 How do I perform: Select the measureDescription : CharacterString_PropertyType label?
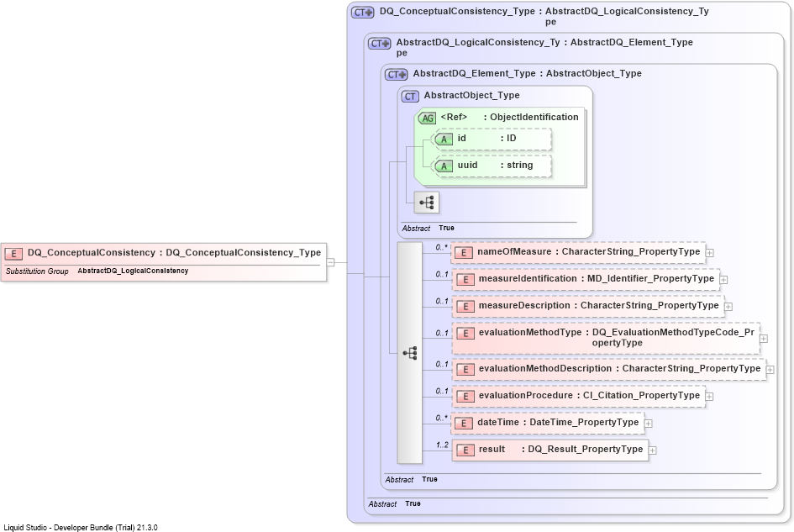coord(598,306)
